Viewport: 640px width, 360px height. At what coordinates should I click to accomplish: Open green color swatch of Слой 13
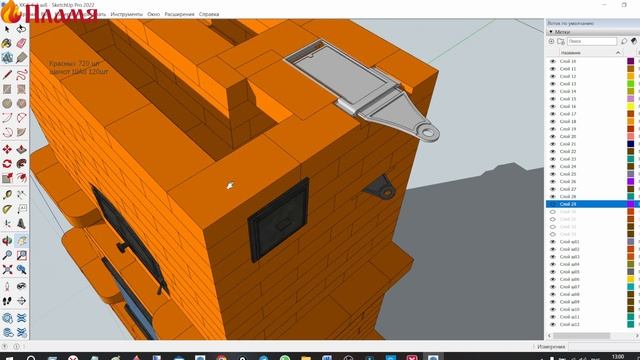631,84
